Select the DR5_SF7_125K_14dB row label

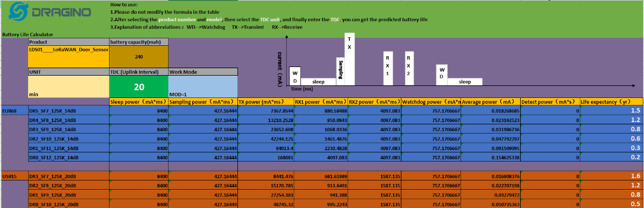point(69,111)
